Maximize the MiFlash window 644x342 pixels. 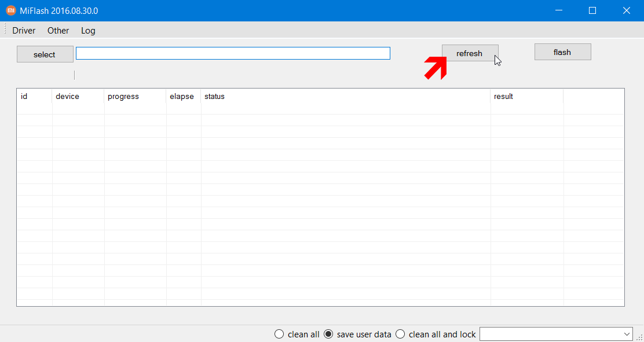point(592,10)
